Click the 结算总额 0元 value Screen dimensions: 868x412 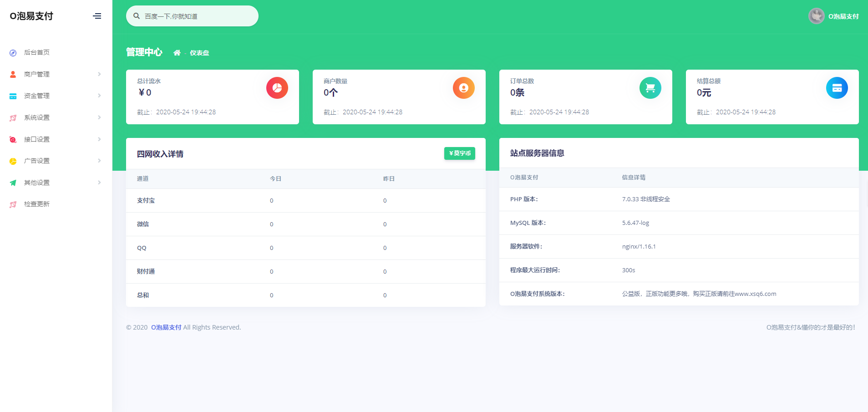pos(704,92)
